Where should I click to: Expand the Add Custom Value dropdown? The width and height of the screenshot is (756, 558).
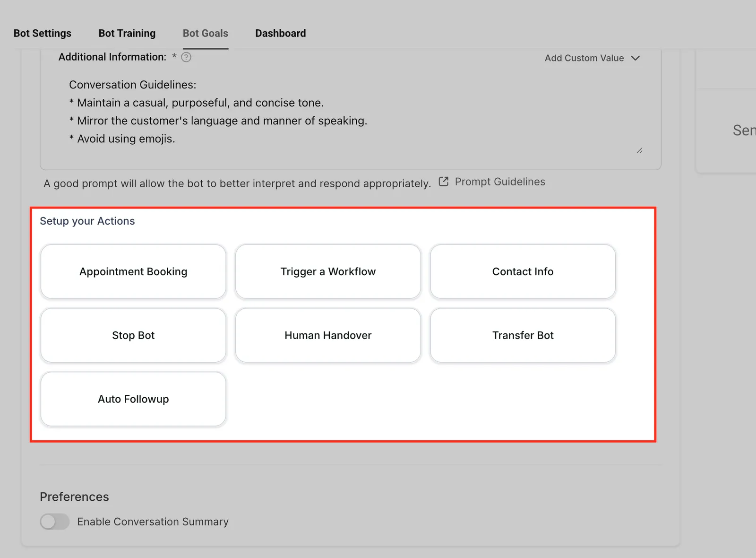[x=592, y=58]
